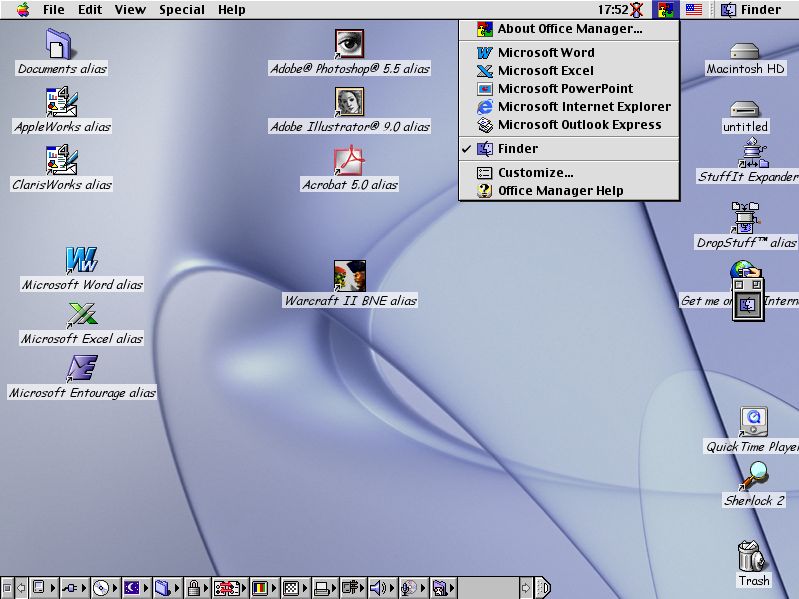Choose Microsoft Internet Explorer in the menu
This screenshot has height=599, width=799.
tap(569, 106)
